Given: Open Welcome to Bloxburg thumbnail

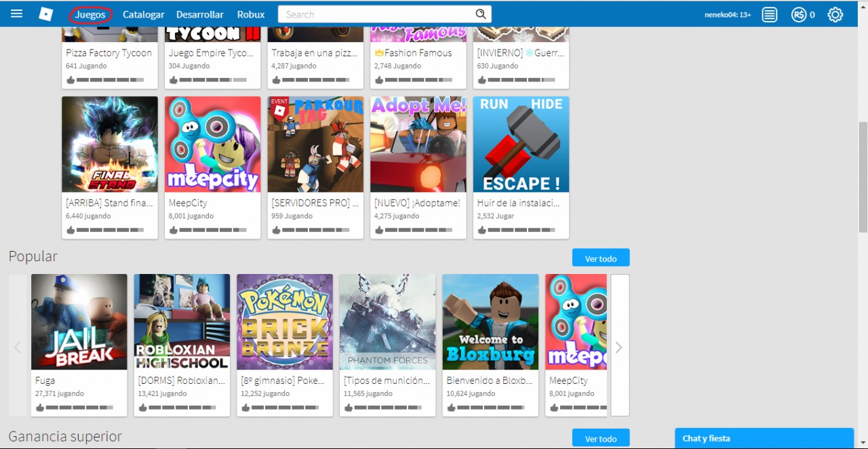Looking at the screenshot, I should pos(490,321).
